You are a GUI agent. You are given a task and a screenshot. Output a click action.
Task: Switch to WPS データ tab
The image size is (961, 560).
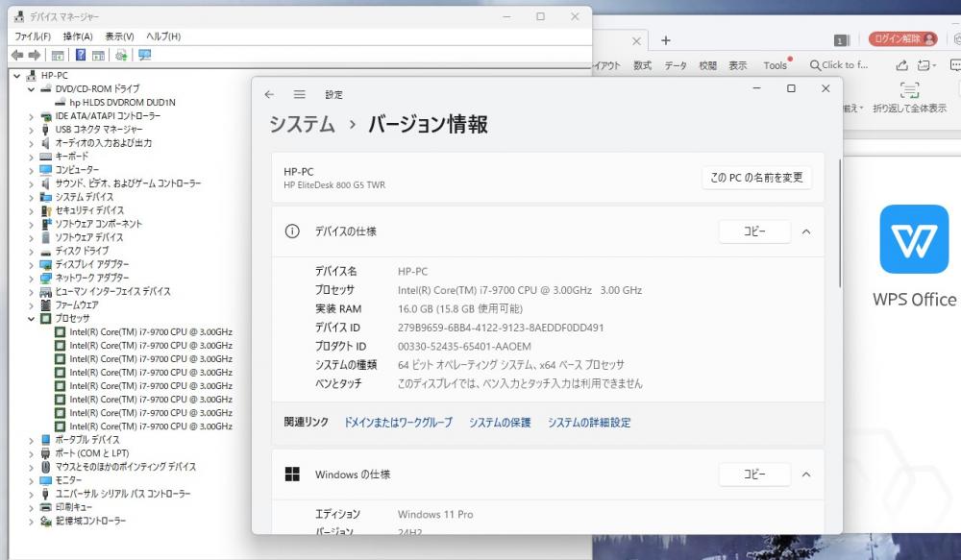[676, 65]
